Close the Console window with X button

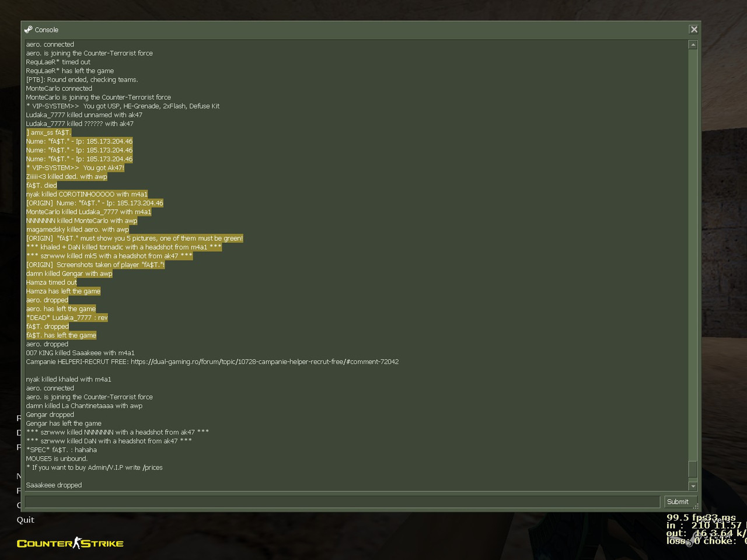[x=693, y=29]
